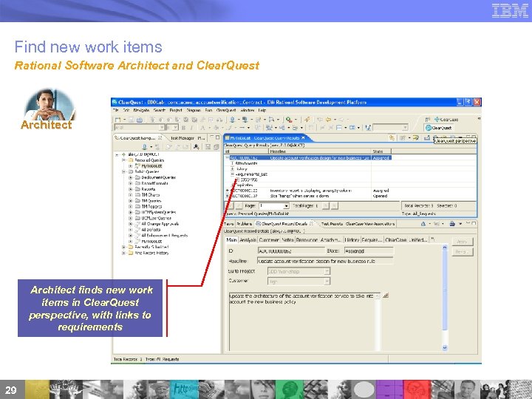Viewport: 532px width, 399px height.
Task: Click the export icon in Query Results toolbar
Action: tap(427, 137)
